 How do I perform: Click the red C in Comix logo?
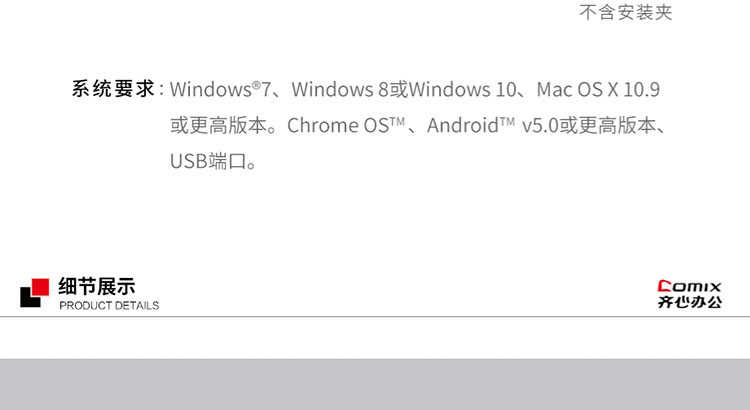click(x=663, y=285)
